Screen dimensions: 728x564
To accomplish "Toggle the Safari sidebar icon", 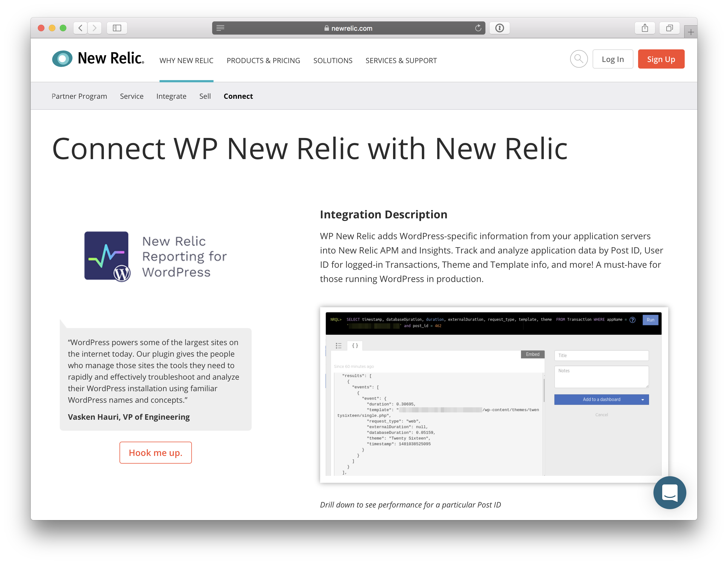I will tap(117, 28).
